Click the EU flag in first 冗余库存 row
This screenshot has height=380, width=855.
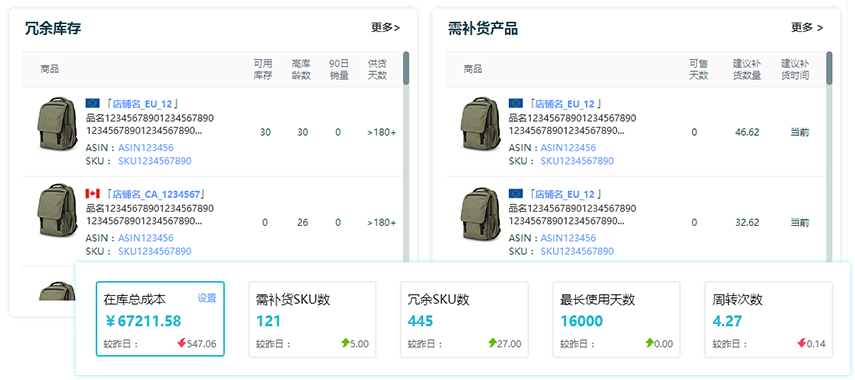pos(93,103)
